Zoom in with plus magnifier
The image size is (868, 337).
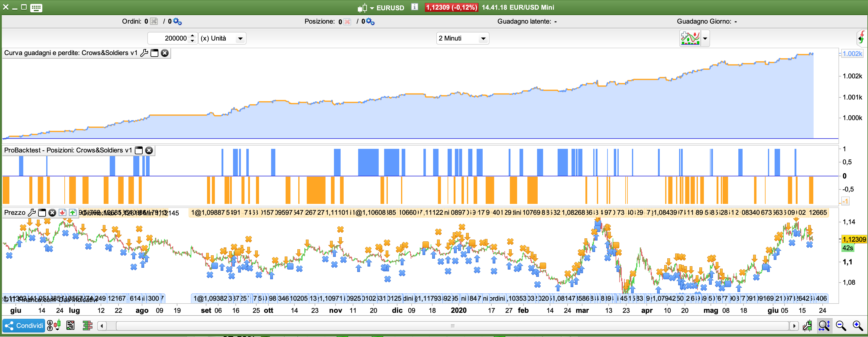click(857, 326)
